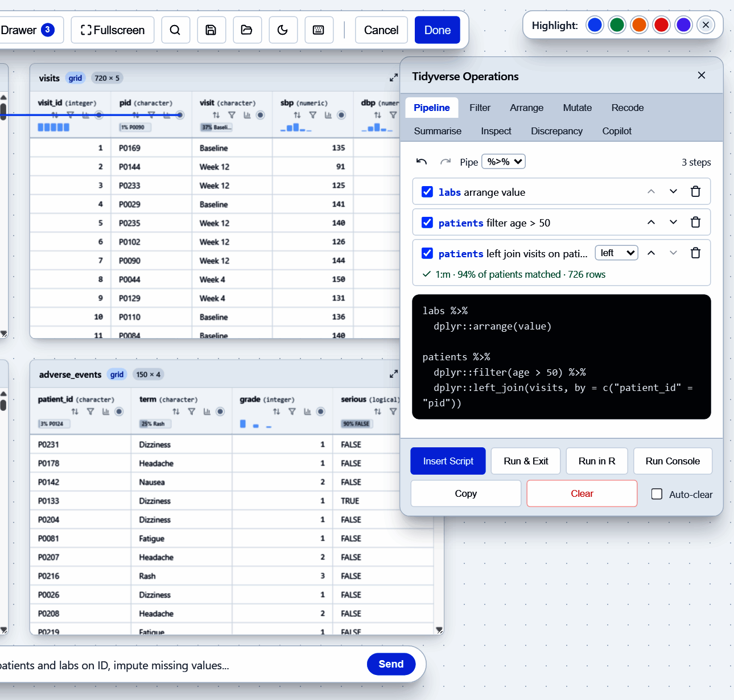Click the red Clear button

582,493
